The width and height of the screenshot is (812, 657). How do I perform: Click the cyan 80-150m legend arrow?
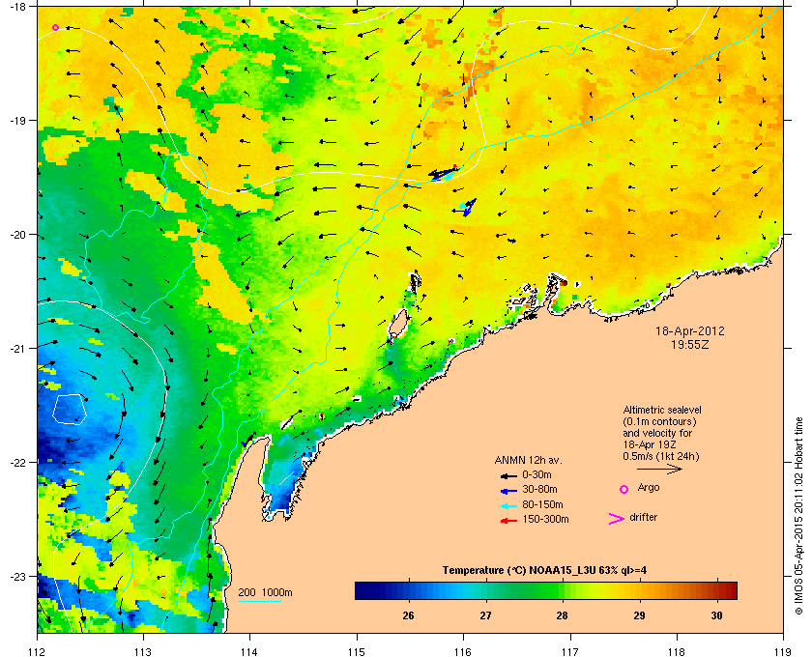click(508, 506)
